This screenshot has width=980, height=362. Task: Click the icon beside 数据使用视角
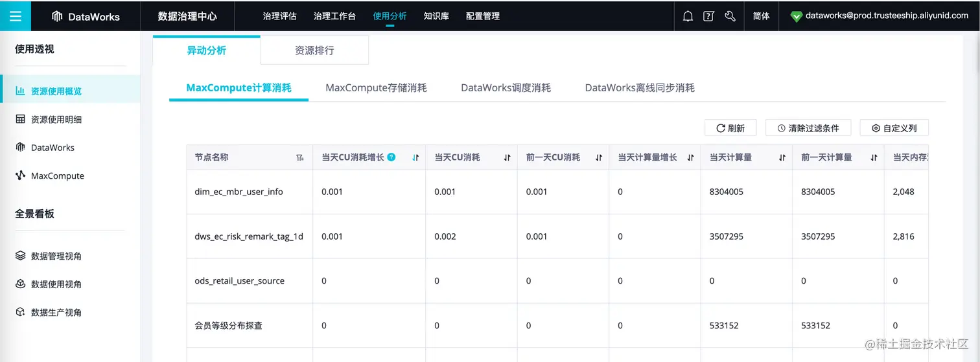point(20,284)
